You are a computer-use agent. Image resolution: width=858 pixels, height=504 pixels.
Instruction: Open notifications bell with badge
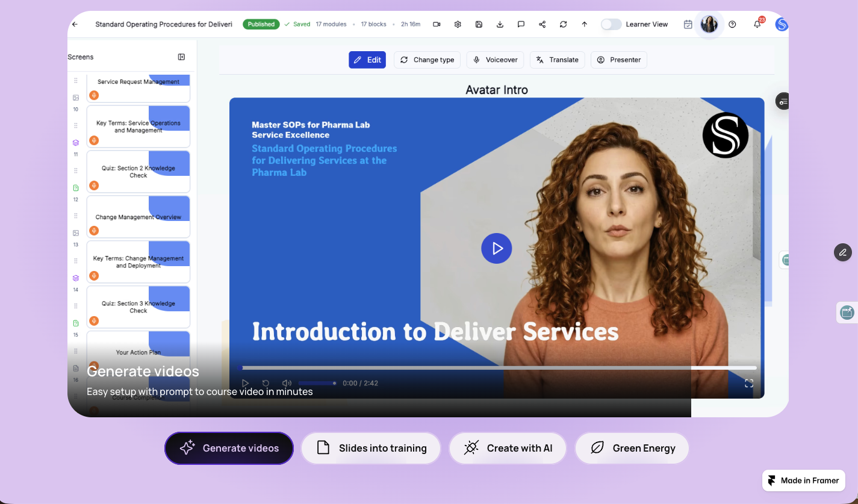pos(757,24)
